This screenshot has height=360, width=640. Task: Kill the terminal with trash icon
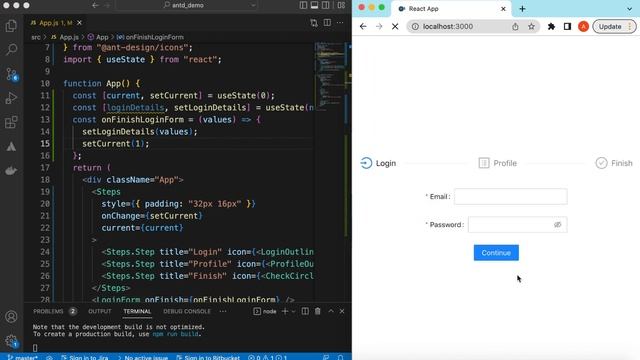pyautogui.click(x=318, y=311)
